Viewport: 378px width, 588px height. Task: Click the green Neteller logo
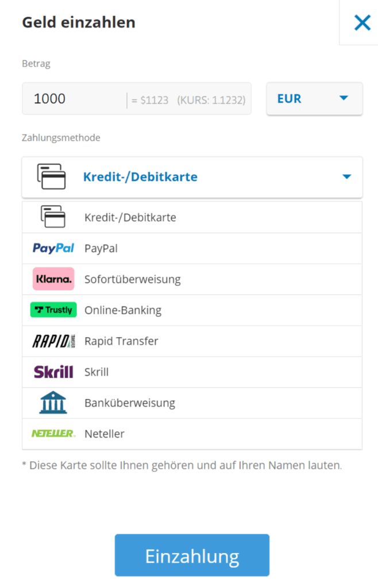click(53, 434)
